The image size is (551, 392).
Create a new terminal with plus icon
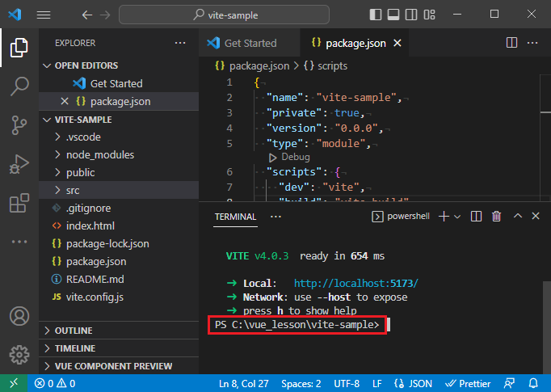[x=444, y=217]
